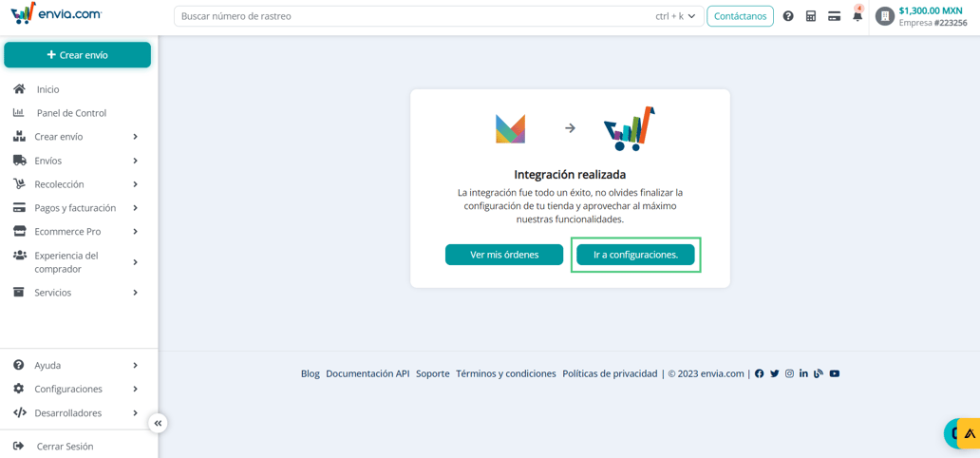Click the green + Crear envío button
Image resolution: width=980 pixels, height=458 pixels.
78,55
